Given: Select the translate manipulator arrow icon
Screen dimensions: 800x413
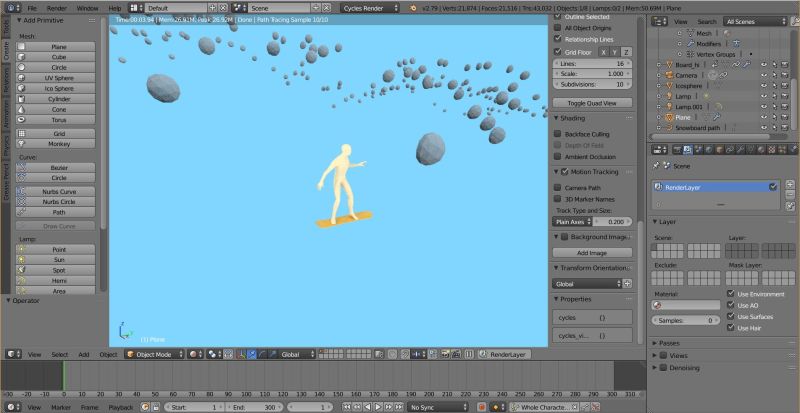Looking at the screenshot, I should point(252,354).
